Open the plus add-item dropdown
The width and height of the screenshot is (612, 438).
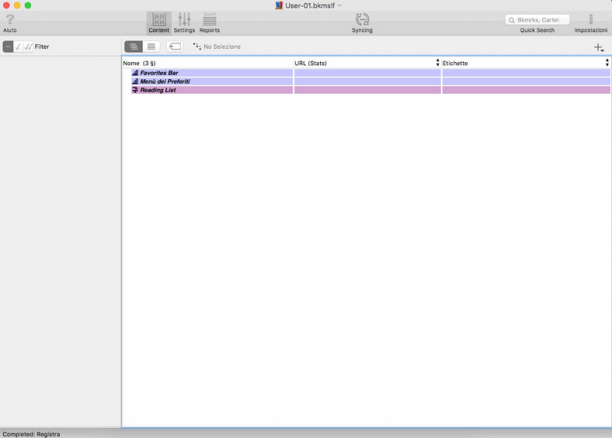coord(599,47)
